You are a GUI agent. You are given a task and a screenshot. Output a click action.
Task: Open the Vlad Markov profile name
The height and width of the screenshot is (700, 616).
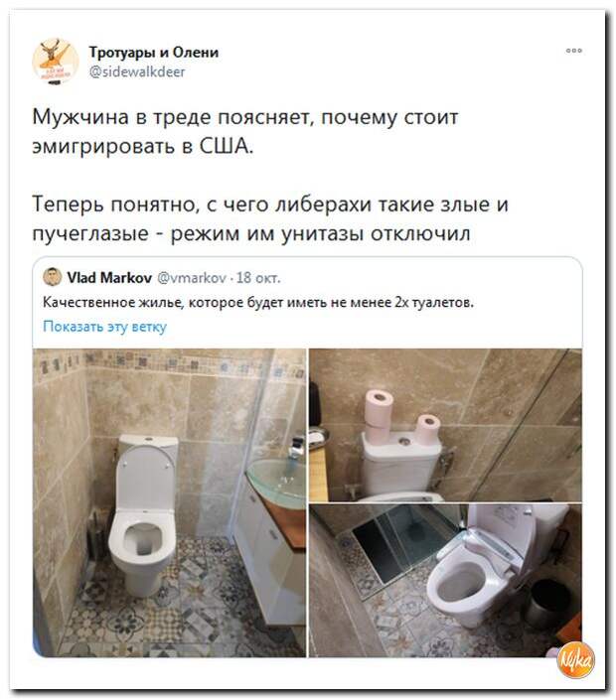click(x=109, y=278)
